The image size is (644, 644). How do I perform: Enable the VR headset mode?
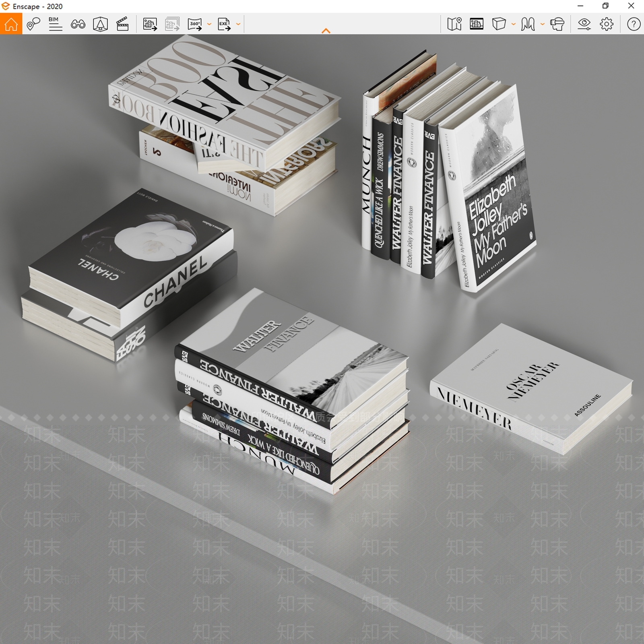[x=557, y=24]
